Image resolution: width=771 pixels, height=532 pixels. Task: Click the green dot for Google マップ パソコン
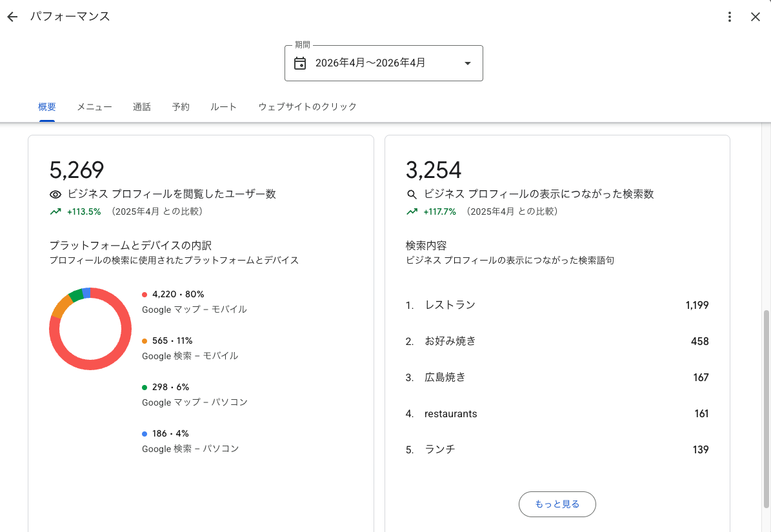145,388
